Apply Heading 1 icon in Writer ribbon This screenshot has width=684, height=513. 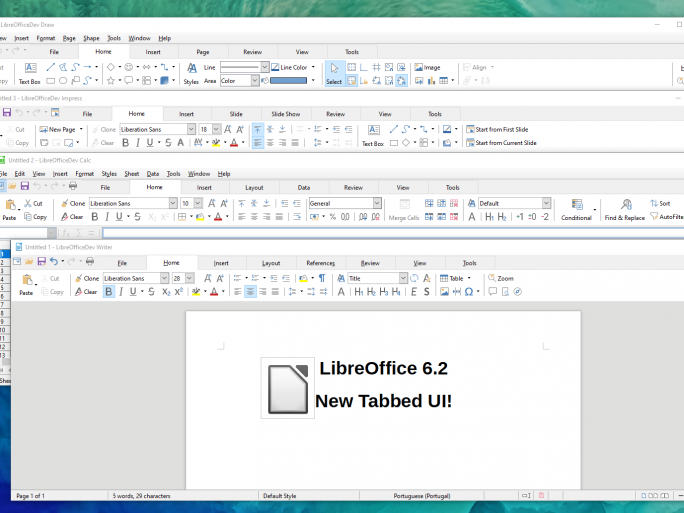coord(359,292)
